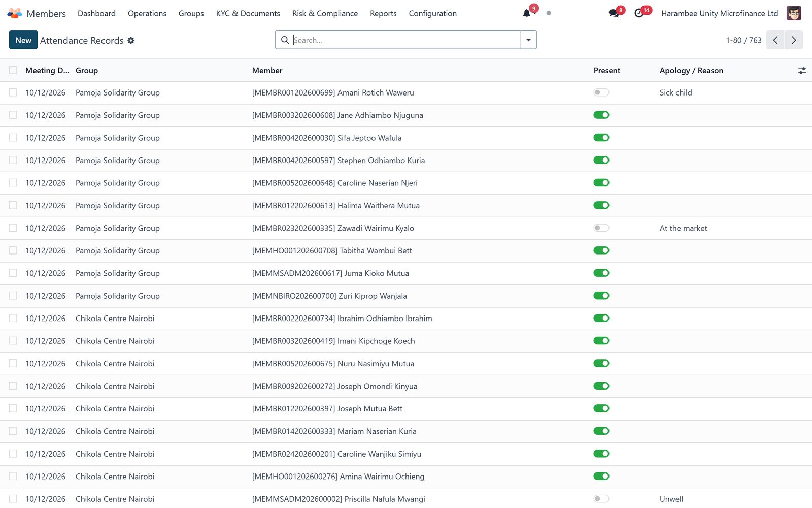Image resolution: width=812 pixels, height=508 pixels.
Task: Open the KYC & Documents menu
Action: click(x=248, y=13)
